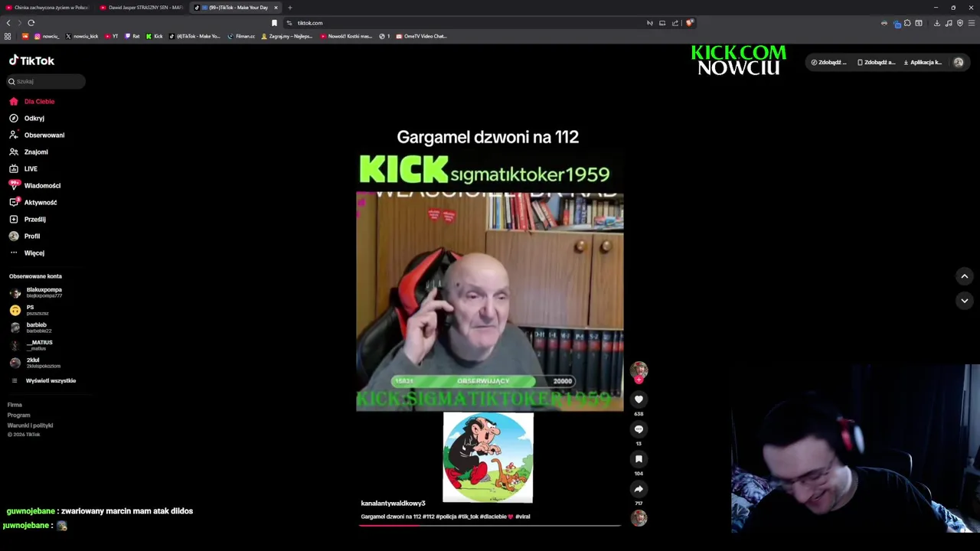The height and width of the screenshot is (551, 980).
Task: Open the wallet icon in browser toolbar
Action: click(x=919, y=23)
